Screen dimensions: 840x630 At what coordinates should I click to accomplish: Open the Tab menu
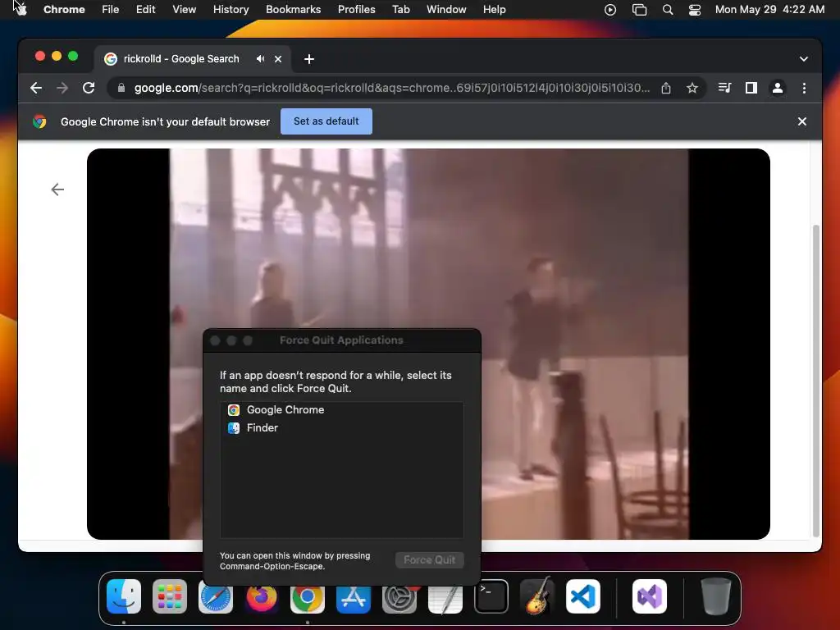(x=400, y=9)
